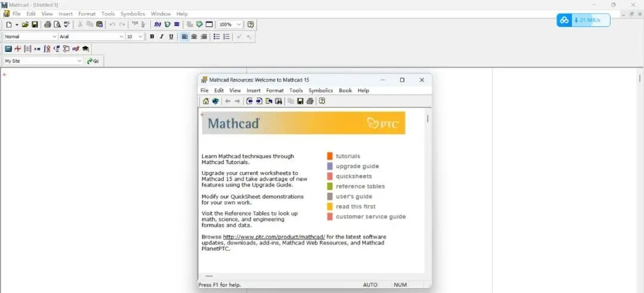The image size is (644, 293).
Task: Click Print icon in Resources toolbar
Action: pos(310,101)
